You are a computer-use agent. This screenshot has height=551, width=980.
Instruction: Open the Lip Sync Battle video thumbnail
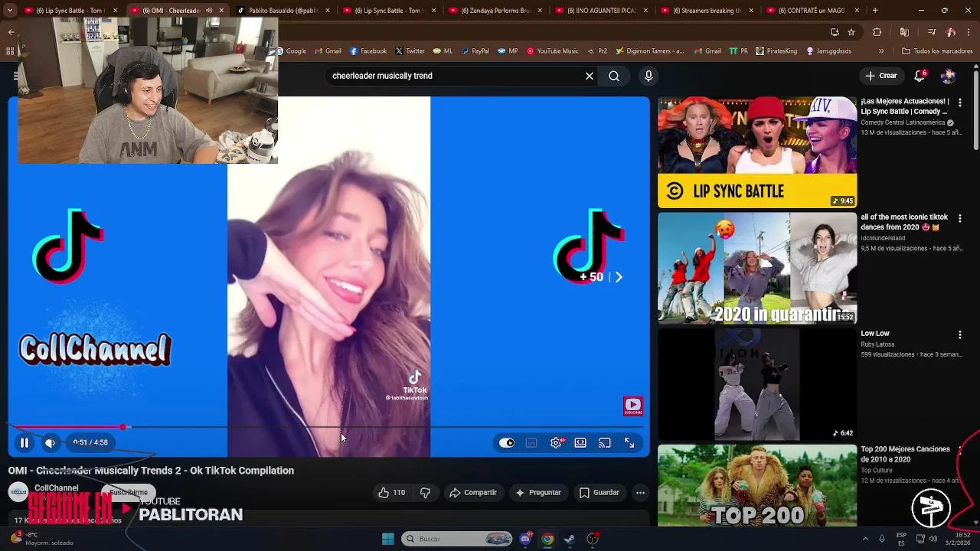point(757,152)
